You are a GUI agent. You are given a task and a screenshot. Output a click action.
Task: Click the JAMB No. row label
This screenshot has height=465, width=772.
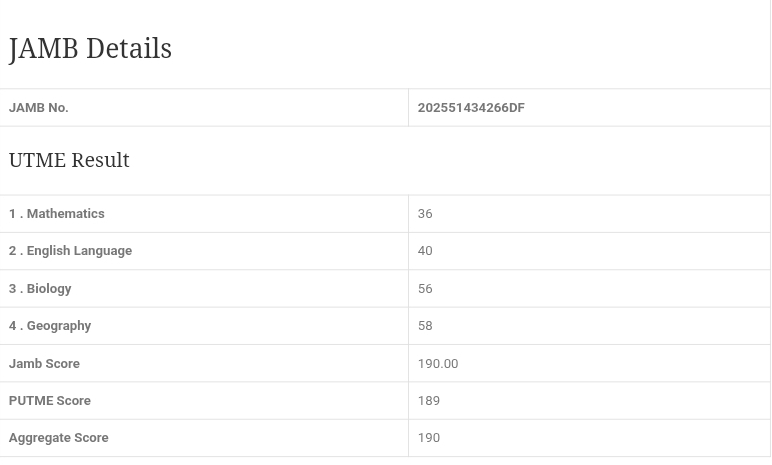(39, 108)
